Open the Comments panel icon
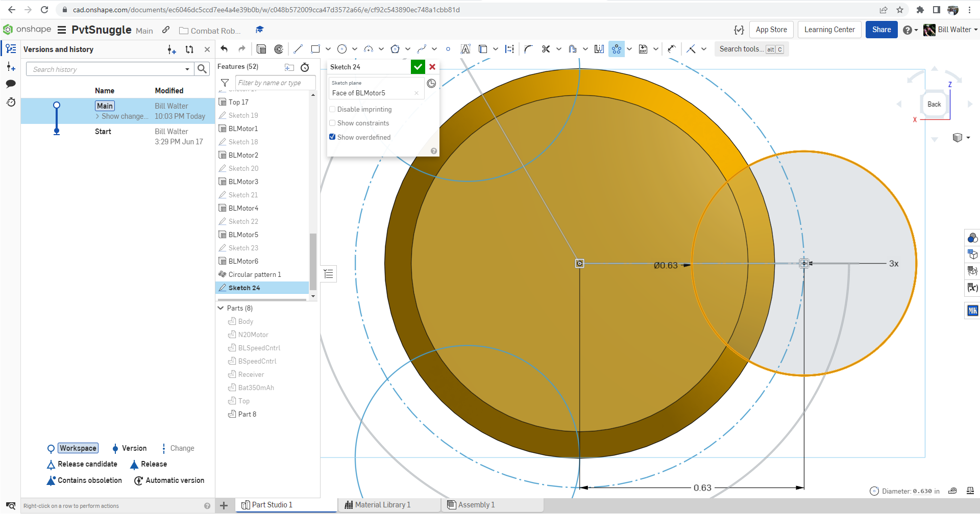 point(11,84)
